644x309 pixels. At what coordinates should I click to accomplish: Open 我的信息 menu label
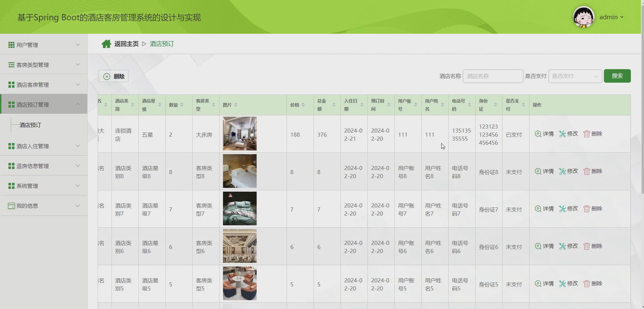click(27, 206)
